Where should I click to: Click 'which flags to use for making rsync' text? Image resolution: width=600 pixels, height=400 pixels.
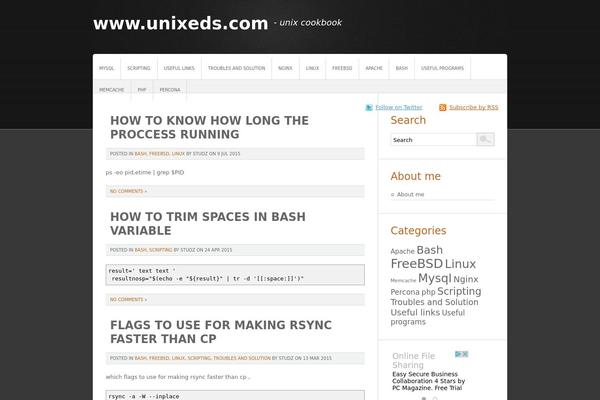point(178,377)
